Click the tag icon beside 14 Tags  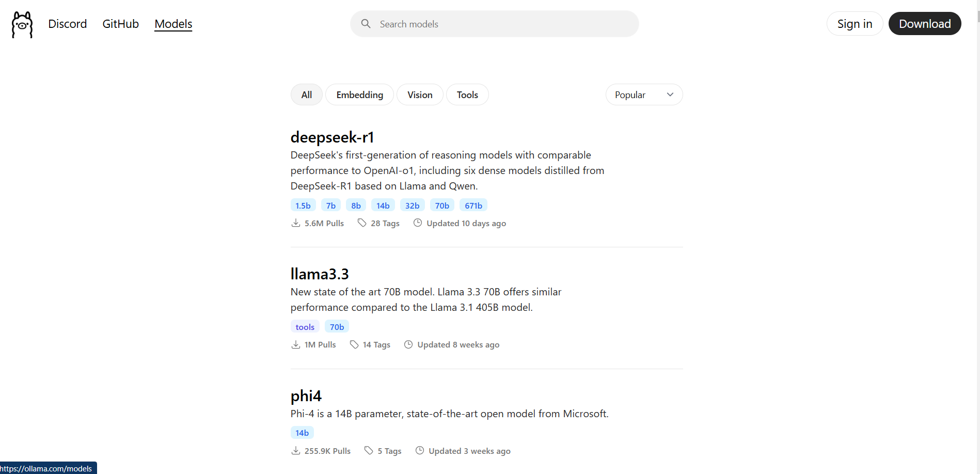pyautogui.click(x=354, y=344)
